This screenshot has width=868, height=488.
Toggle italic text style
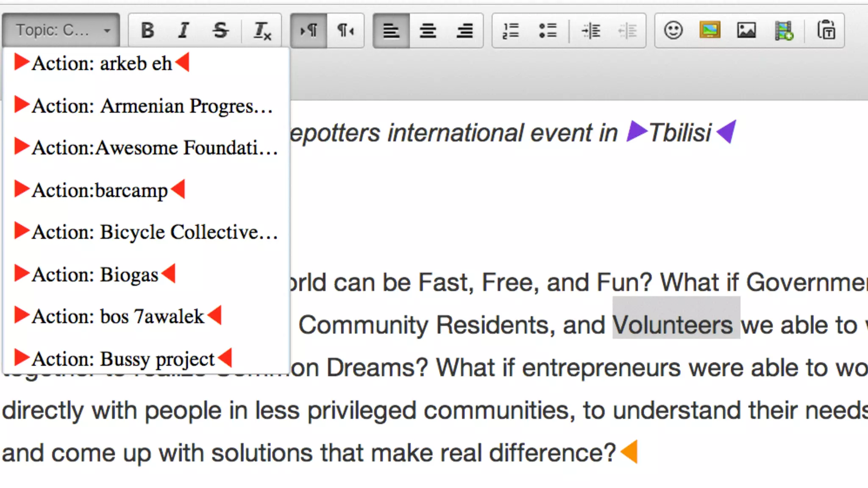[184, 30]
